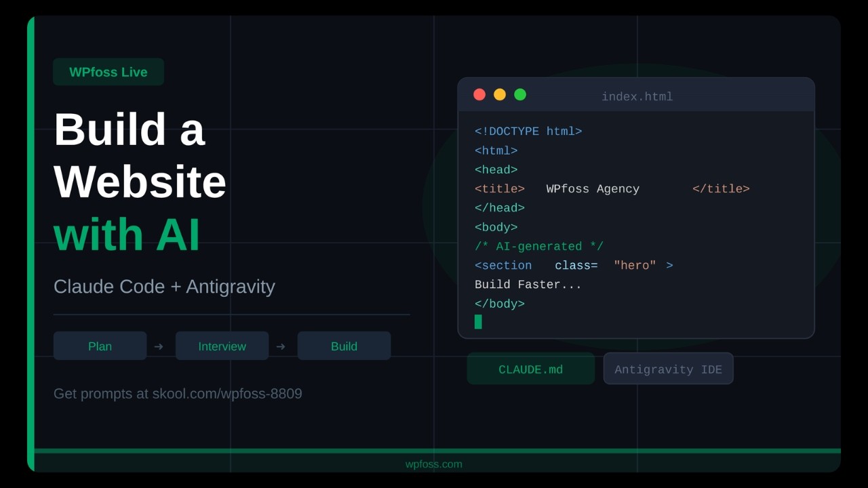Open the CLAUDE.md tab
The height and width of the screenshot is (488, 868).
tap(530, 369)
